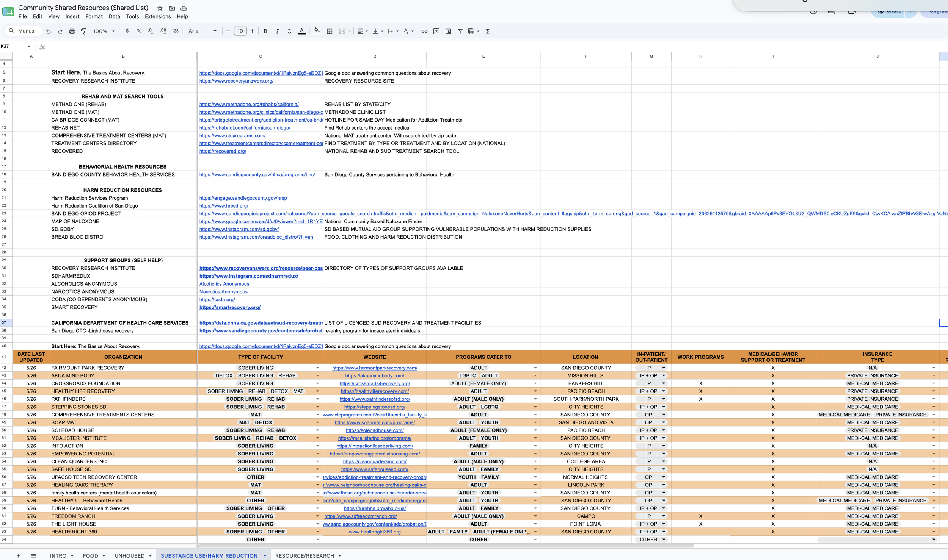Open Fairmount Park Recovery facility type dropdown
Viewport: 948px width, 560px height.
(318, 368)
